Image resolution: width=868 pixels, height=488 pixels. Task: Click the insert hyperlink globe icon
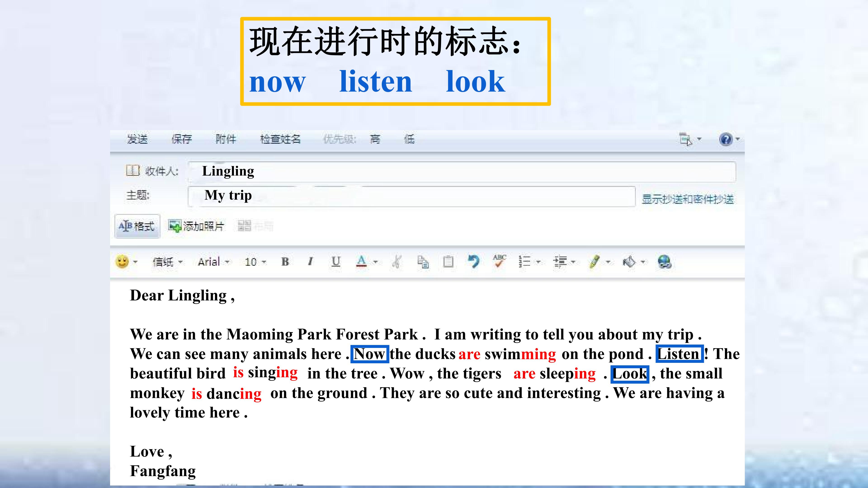[664, 262]
